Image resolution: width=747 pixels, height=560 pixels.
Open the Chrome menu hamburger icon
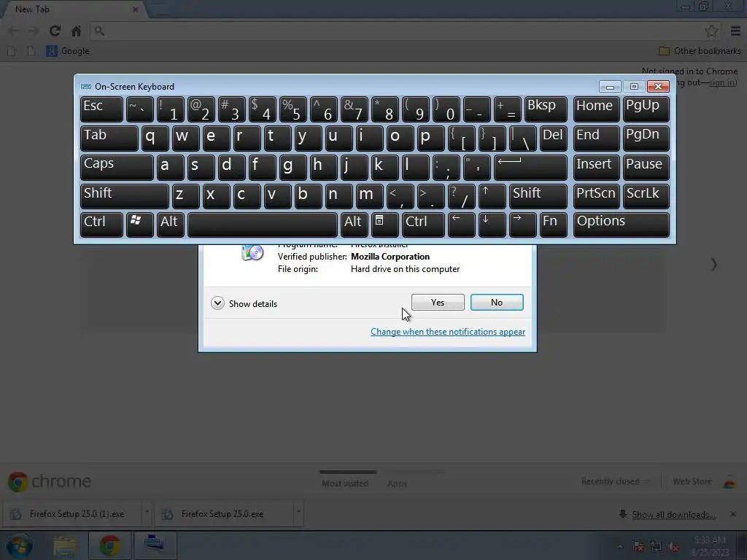tap(735, 31)
